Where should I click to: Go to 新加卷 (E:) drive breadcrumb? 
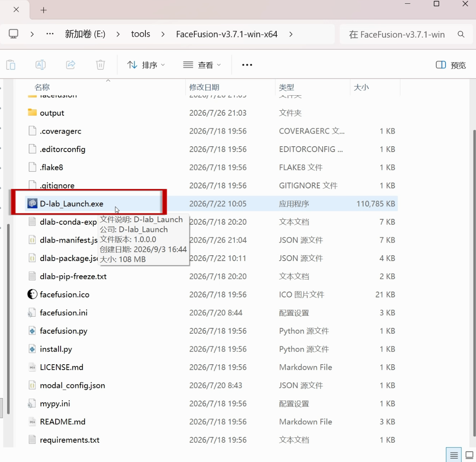coord(85,34)
